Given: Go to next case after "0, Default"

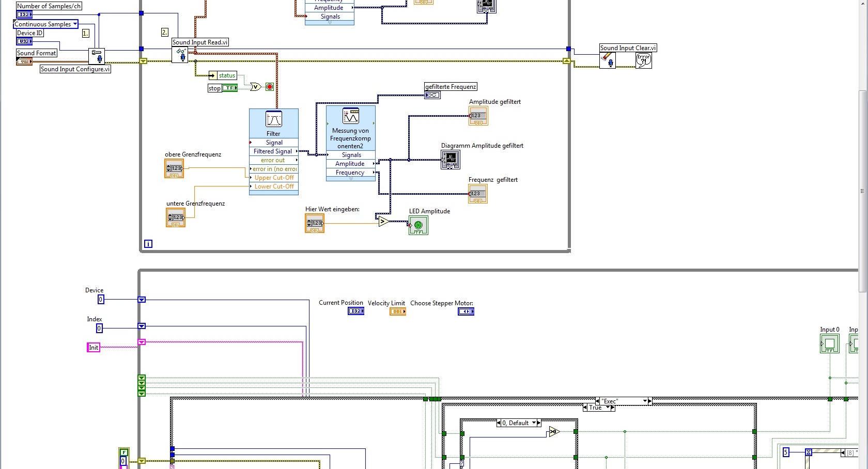Looking at the screenshot, I should pyautogui.click(x=539, y=423).
